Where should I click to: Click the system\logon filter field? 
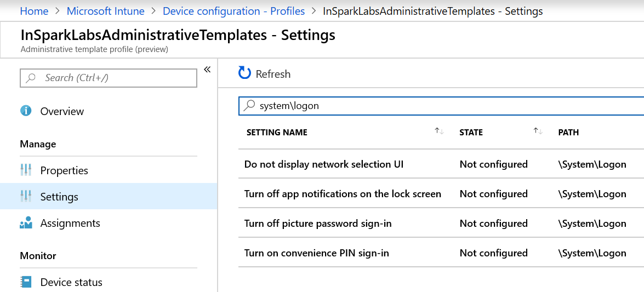tap(438, 106)
